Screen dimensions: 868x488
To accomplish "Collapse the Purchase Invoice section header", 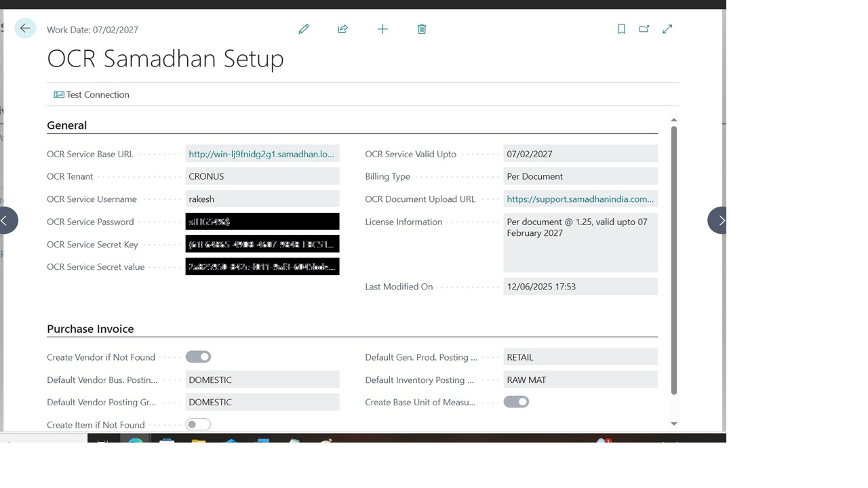I will (90, 329).
